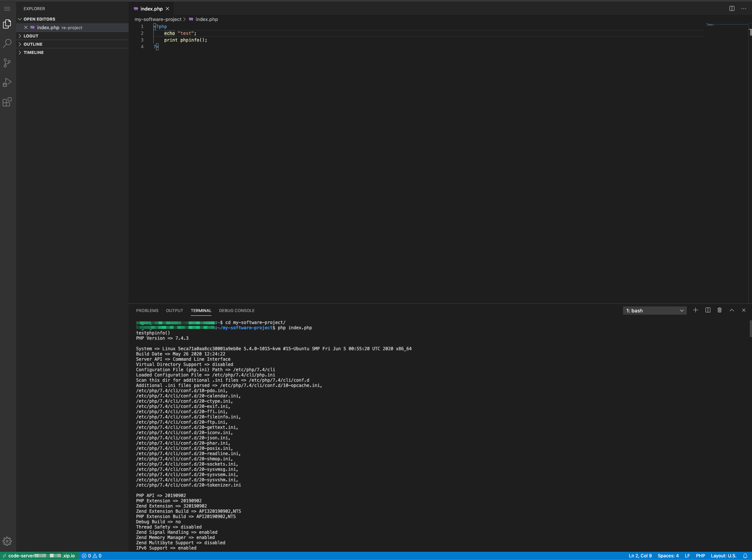752x560 pixels.
Task: Open the notifications bell
Action: pos(745,556)
